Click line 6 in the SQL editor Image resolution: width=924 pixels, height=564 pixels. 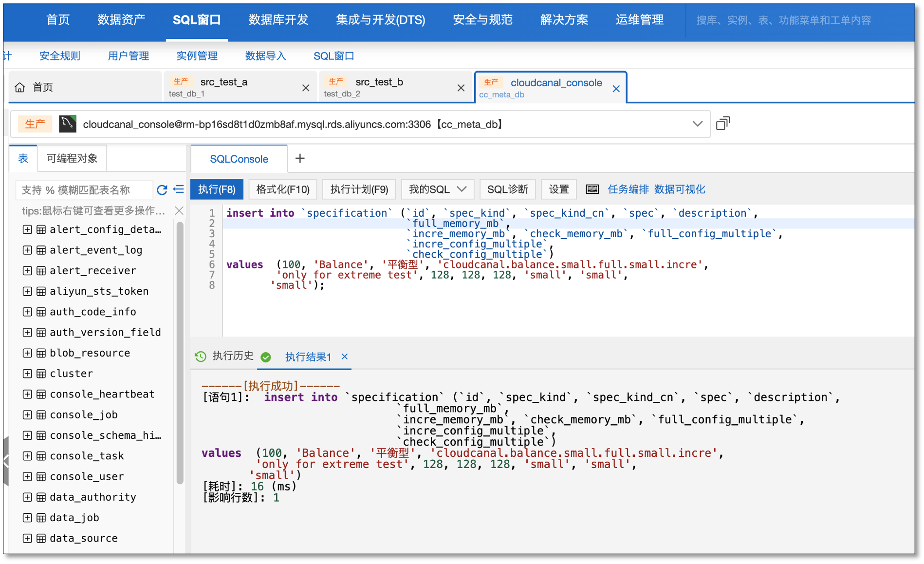[568, 264]
